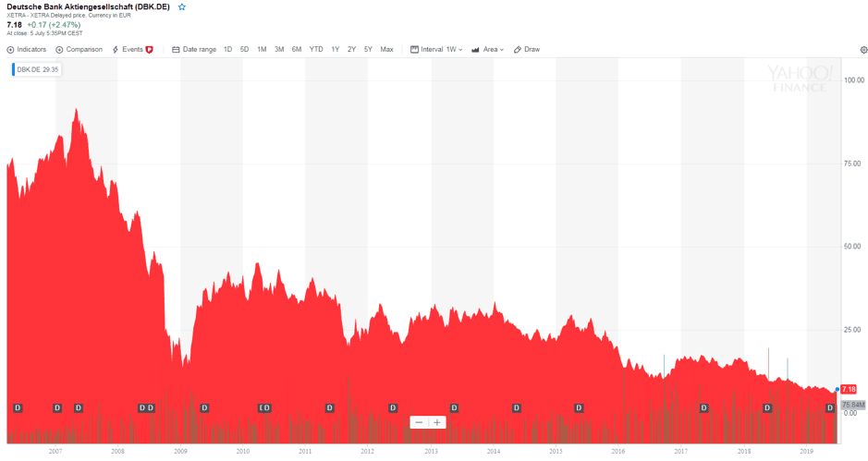The image size is (868, 461).
Task: Click the 75.84M volume tag
Action: (x=853, y=405)
